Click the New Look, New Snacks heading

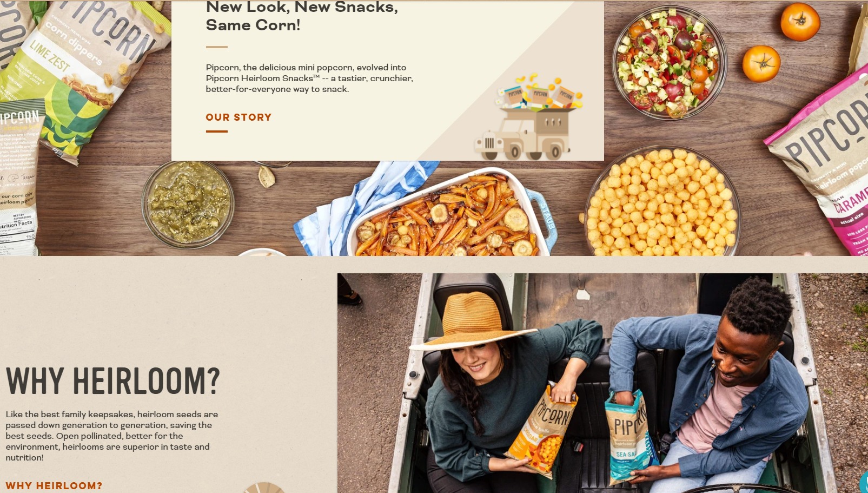[302, 16]
